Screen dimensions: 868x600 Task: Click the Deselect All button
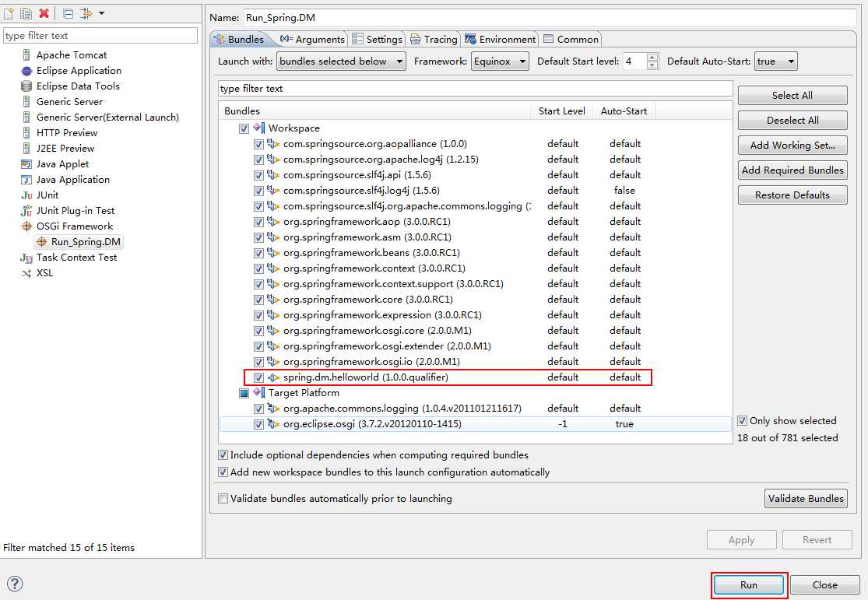tap(792, 120)
